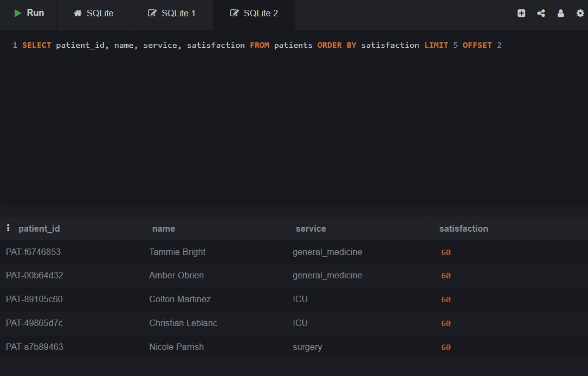Create a new fiddle with the plus icon
Viewport: 588px width, 376px height.
pos(521,13)
